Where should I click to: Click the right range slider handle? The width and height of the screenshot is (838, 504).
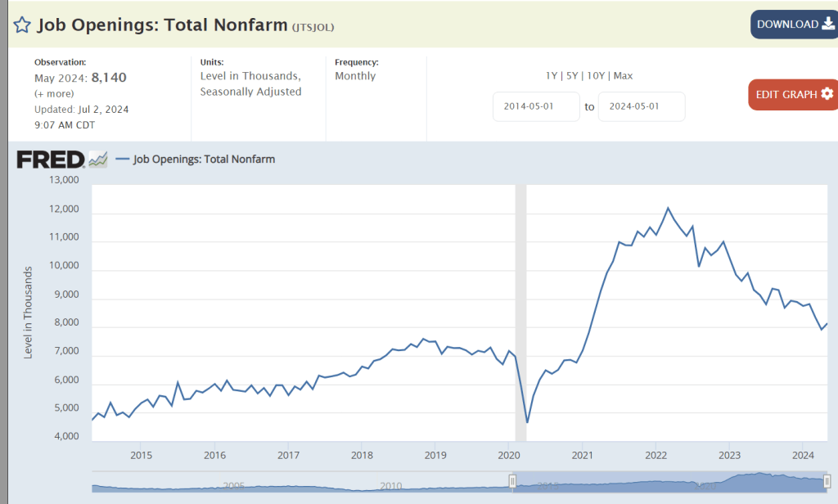[x=827, y=481]
